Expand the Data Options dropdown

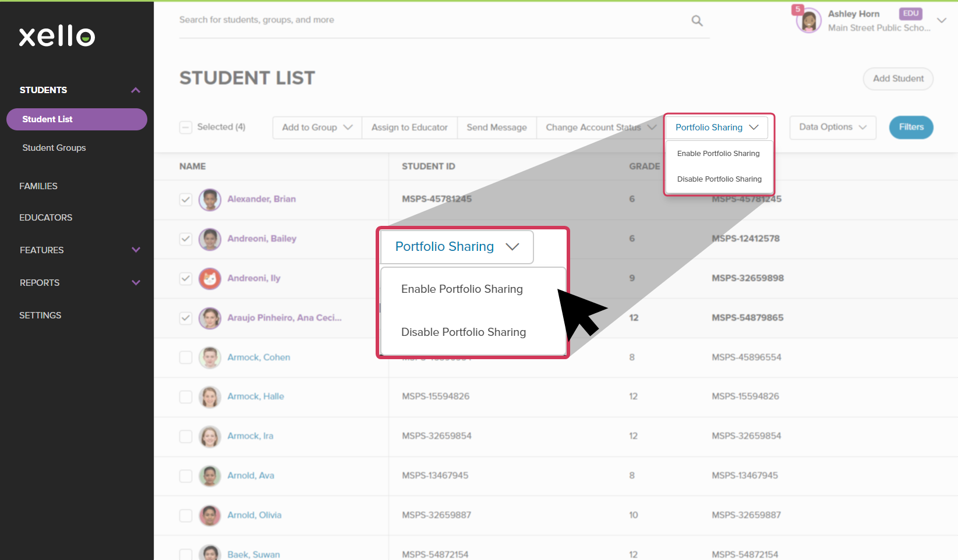click(x=832, y=127)
